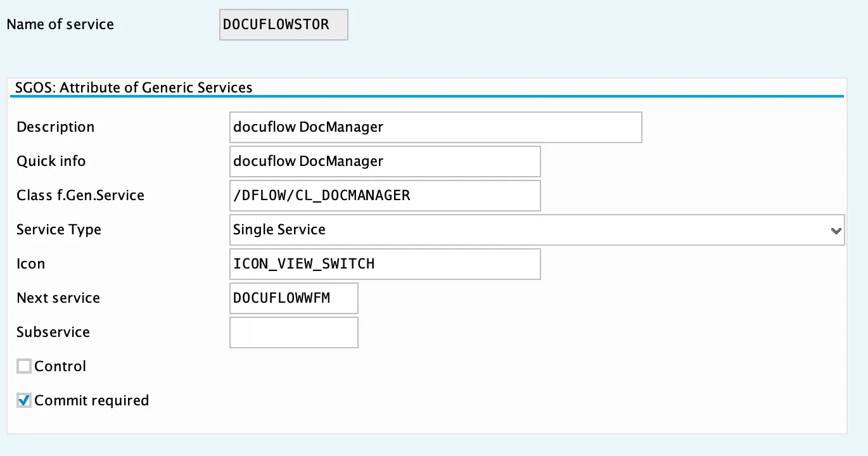Focus the Quick info input field

pyautogui.click(x=385, y=161)
